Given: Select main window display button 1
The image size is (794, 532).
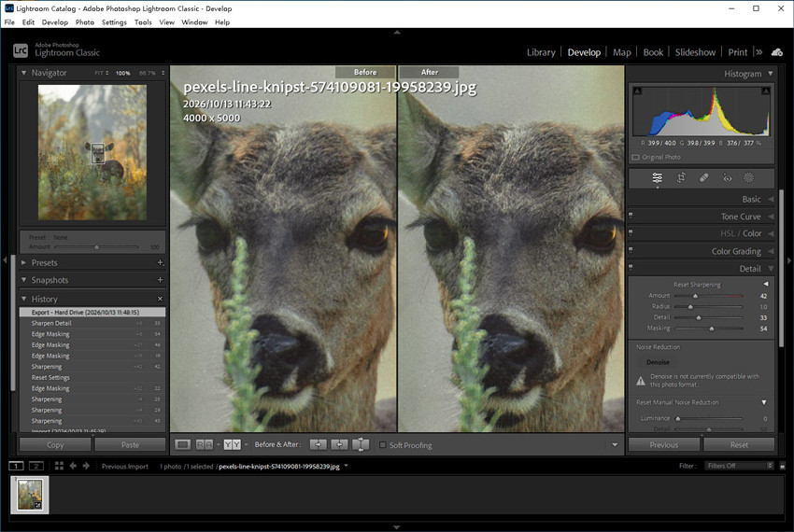Looking at the screenshot, I should (16, 466).
